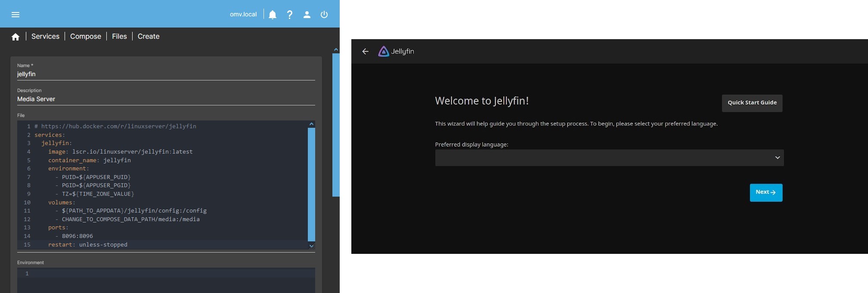Open the hamburger navigation menu
Image resolution: width=868 pixels, height=293 pixels.
tap(15, 15)
